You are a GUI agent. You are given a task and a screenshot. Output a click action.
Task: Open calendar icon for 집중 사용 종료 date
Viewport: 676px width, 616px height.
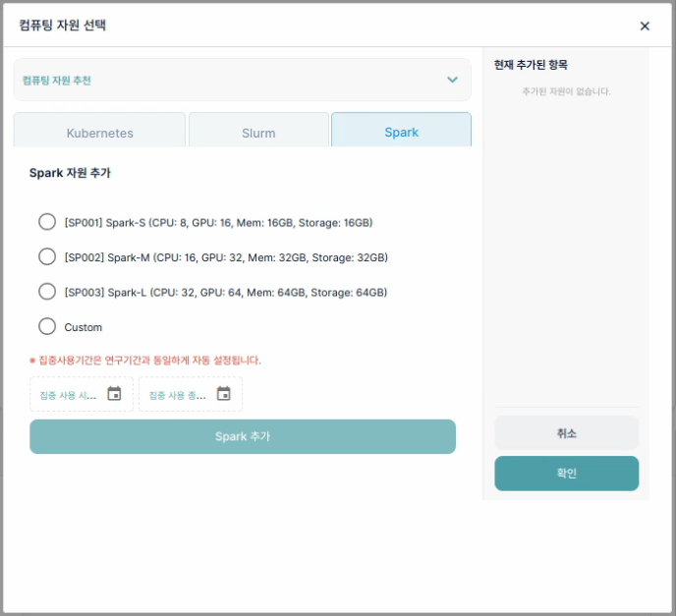tap(224, 394)
